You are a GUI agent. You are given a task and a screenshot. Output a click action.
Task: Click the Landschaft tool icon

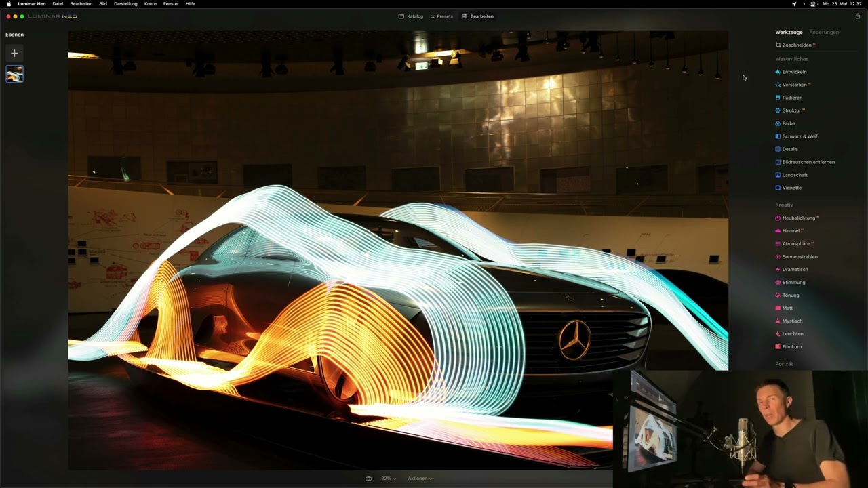tap(778, 175)
